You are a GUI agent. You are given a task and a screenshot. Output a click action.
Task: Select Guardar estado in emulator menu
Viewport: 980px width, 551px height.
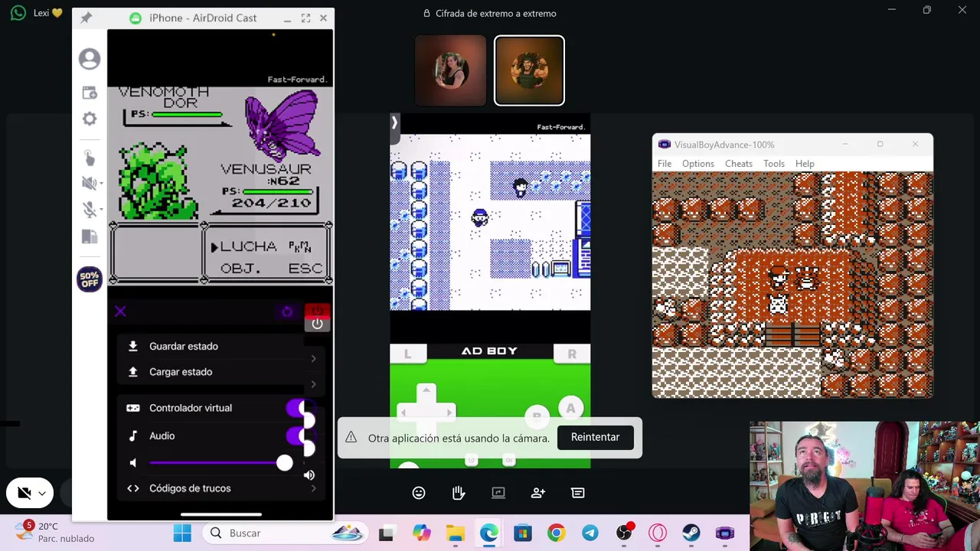tap(184, 346)
